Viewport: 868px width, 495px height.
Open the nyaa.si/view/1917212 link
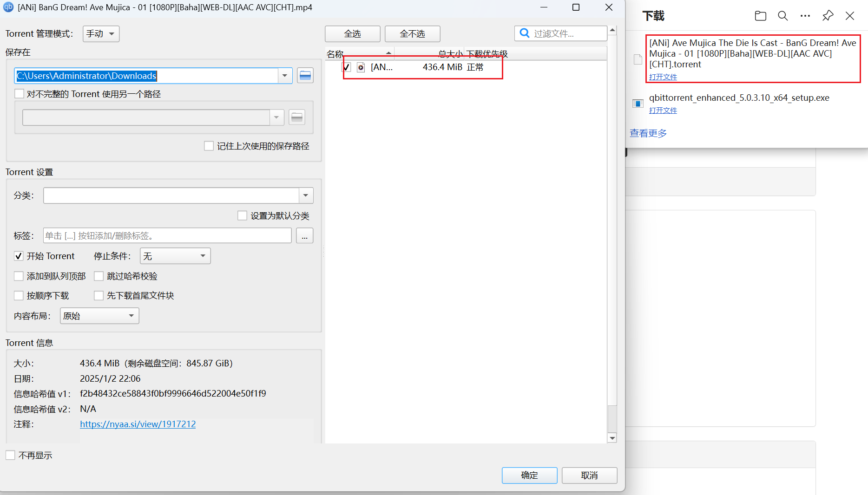[x=138, y=424]
